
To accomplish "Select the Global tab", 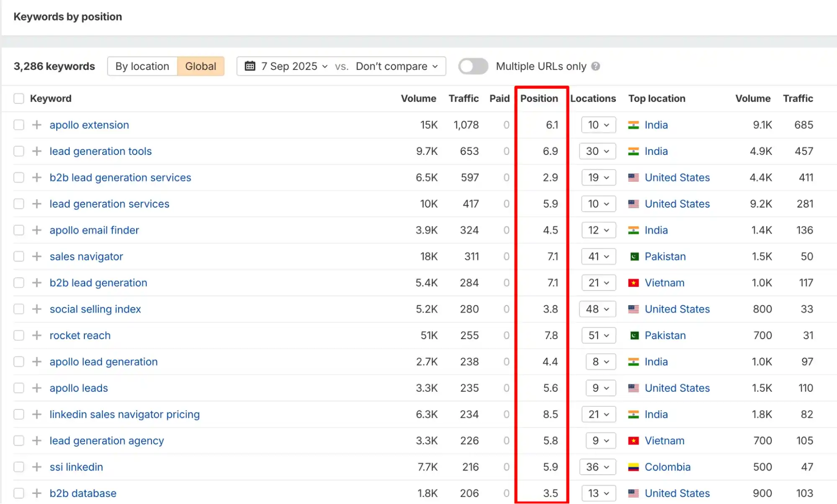I will 201,66.
